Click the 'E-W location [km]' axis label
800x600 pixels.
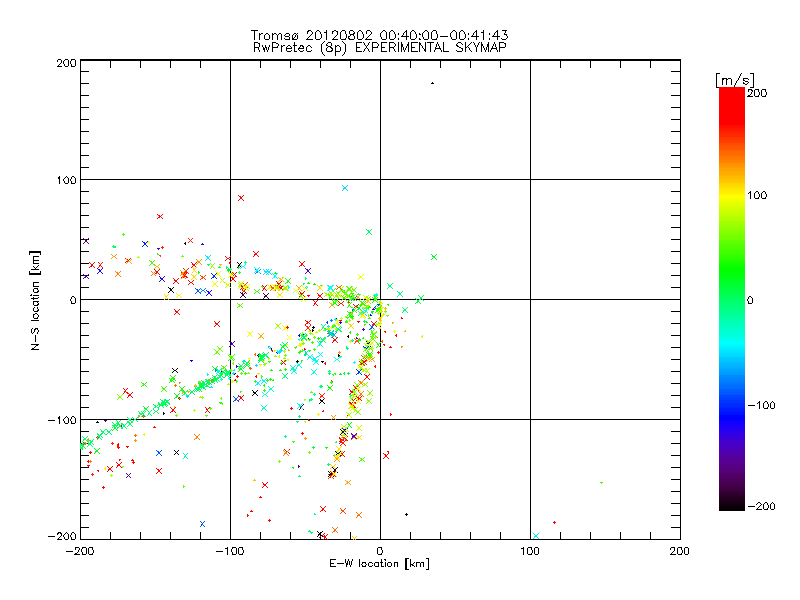tap(379, 564)
